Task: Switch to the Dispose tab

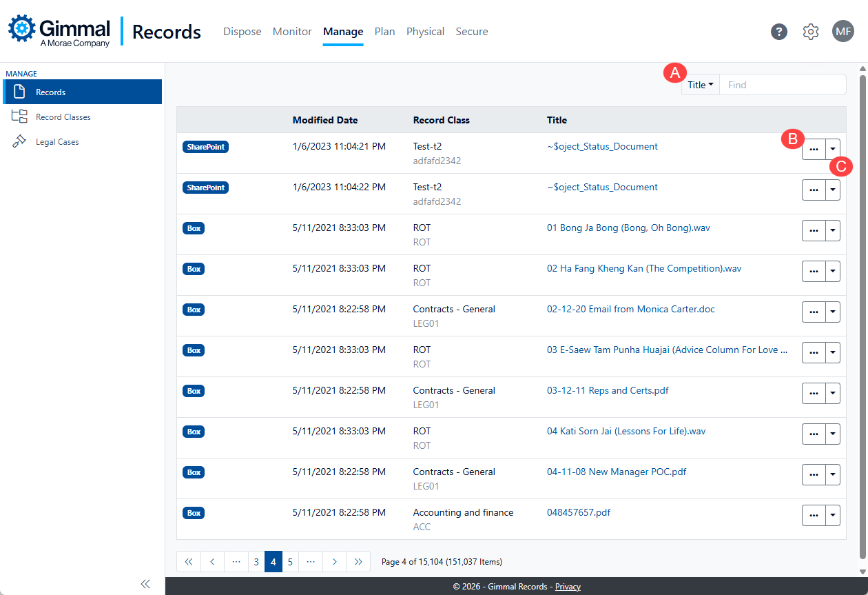Action: pyautogui.click(x=242, y=32)
